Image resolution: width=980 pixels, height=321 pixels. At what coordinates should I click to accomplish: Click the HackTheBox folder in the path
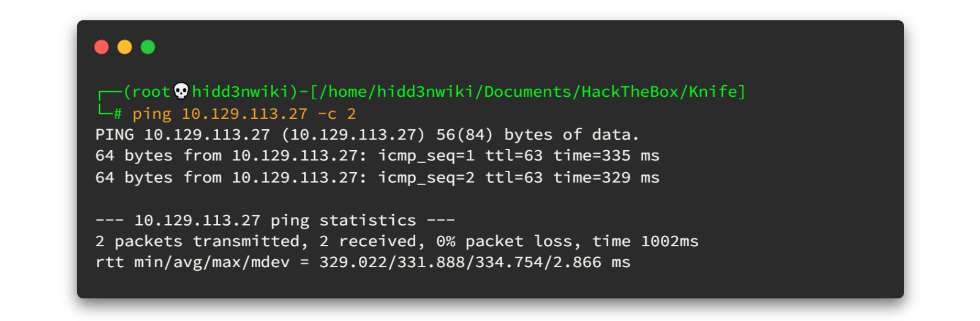[x=630, y=92]
